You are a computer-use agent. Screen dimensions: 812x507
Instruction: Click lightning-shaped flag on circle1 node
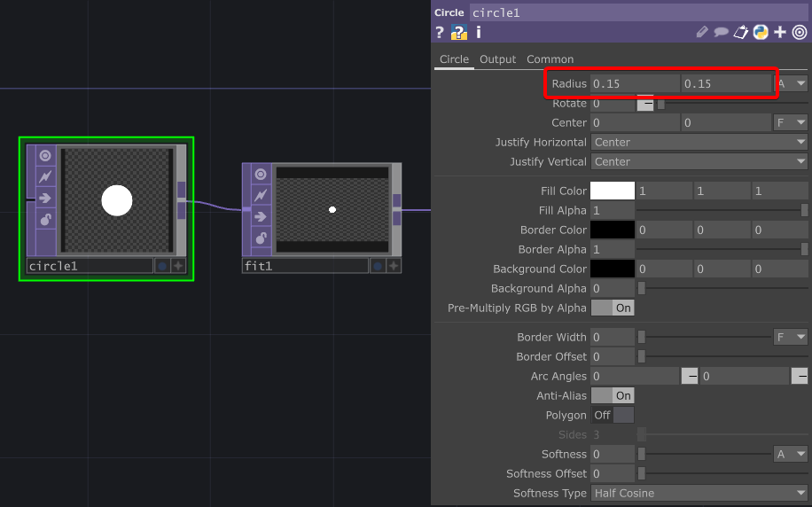pyautogui.click(x=45, y=177)
